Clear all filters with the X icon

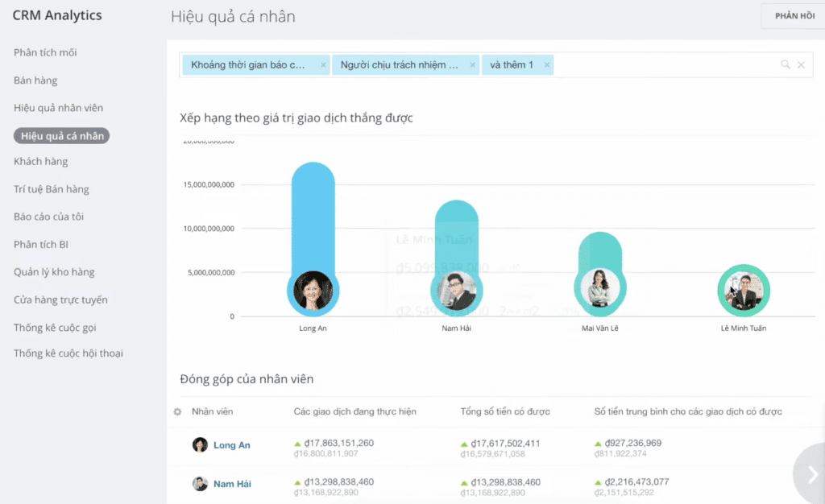pyautogui.click(x=801, y=65)
